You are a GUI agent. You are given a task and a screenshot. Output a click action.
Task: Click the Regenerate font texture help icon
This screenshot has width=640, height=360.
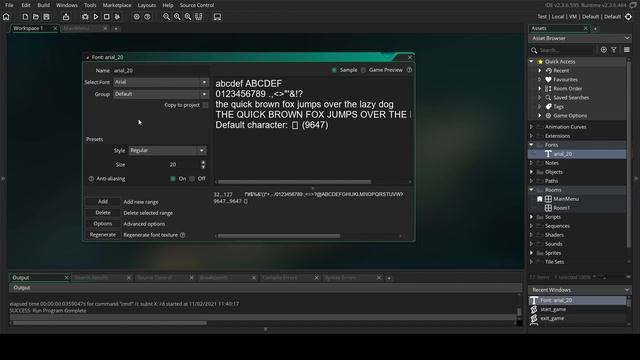[x=182, y=235]
